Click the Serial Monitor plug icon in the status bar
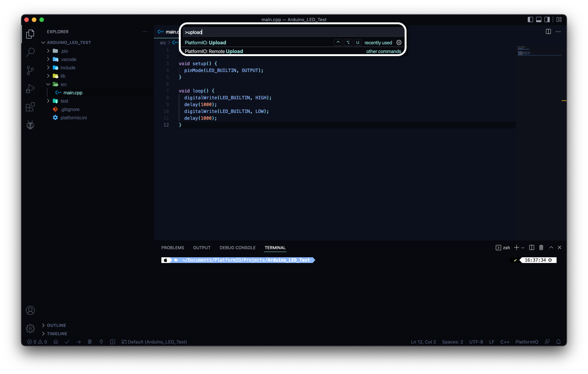Screen dimensions: 588x374 pyautogui.click(x=101, y=342)
